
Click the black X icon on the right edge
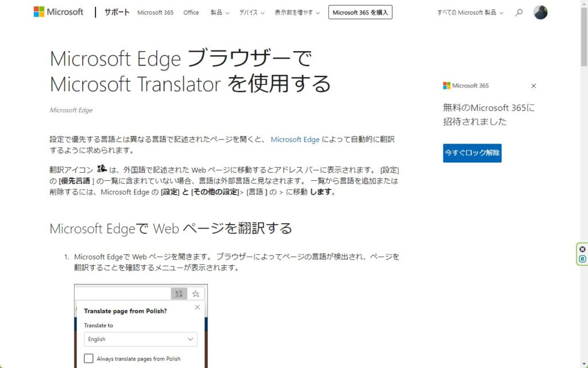[582, 249]
